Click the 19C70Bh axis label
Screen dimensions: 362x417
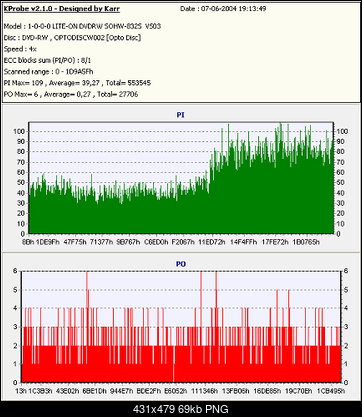tap(298, 391)
